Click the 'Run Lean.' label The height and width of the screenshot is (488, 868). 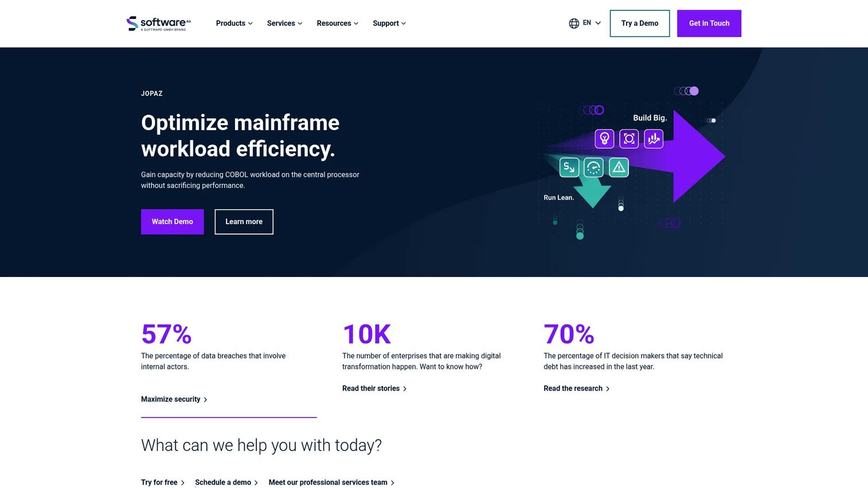click(559, 198)
